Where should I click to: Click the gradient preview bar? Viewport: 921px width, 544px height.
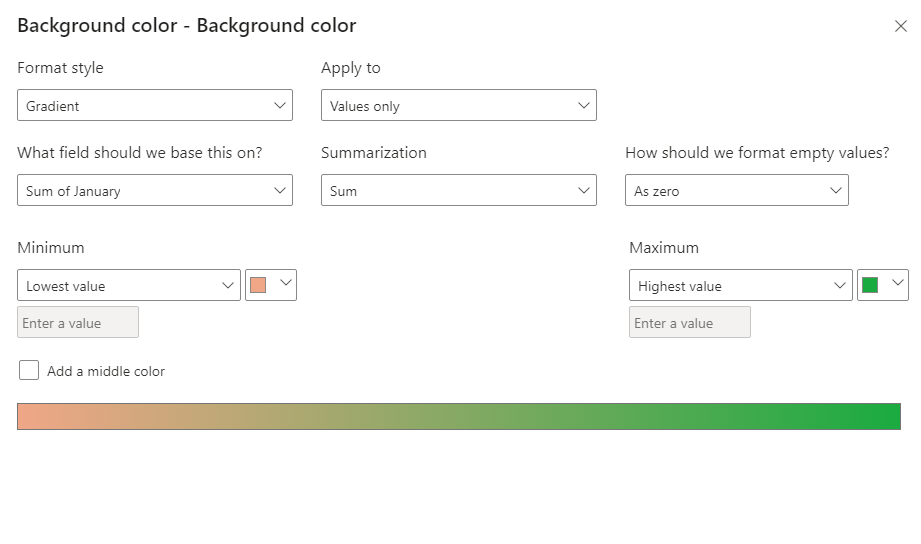[459, 417]
